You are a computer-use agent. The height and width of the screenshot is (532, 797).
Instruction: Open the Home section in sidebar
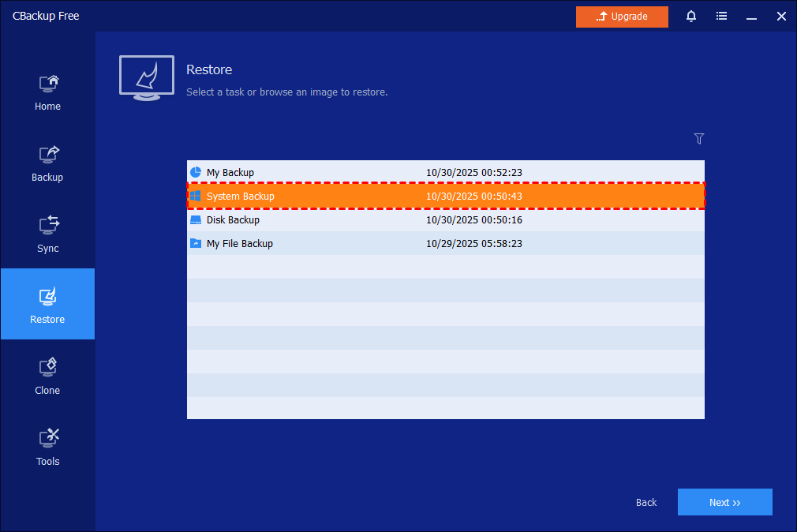tap(47, 92)
